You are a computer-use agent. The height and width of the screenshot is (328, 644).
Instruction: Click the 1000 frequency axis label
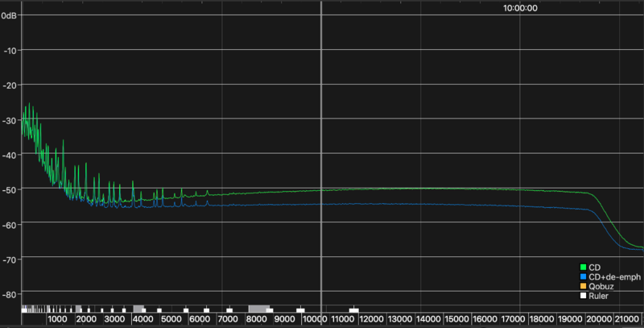[57, 319]
